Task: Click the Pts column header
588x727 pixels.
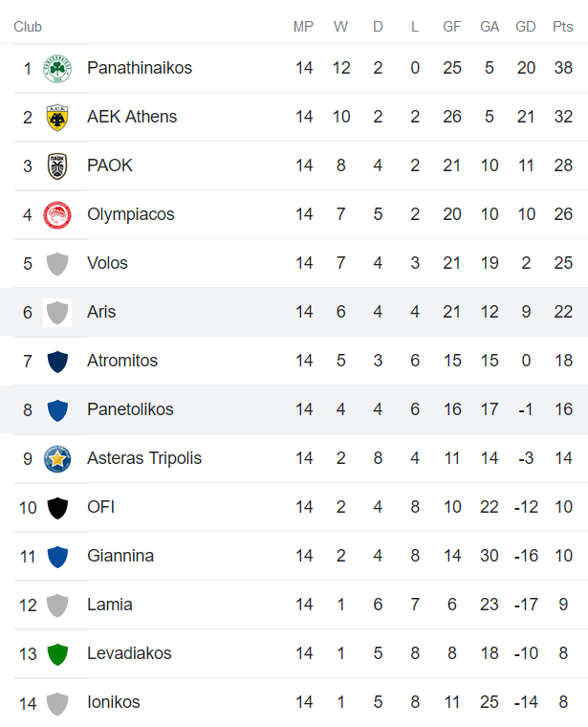Action: pyautogui.click(x=563, y=27)
